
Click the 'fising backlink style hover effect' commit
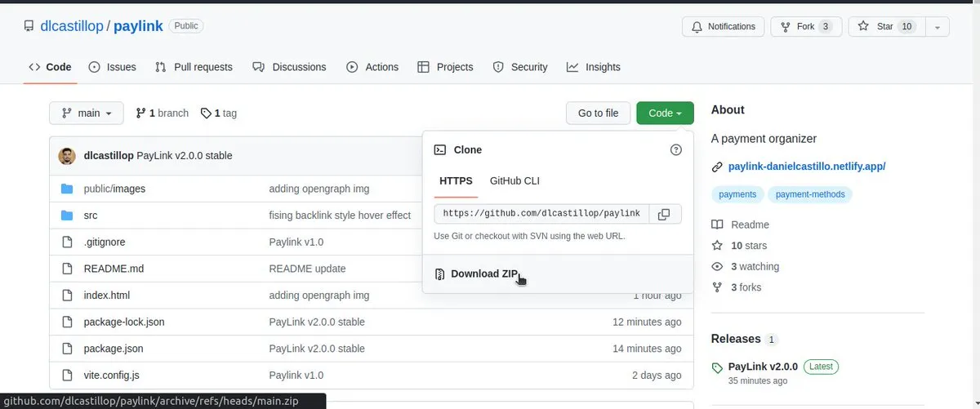tap(340, 216)
